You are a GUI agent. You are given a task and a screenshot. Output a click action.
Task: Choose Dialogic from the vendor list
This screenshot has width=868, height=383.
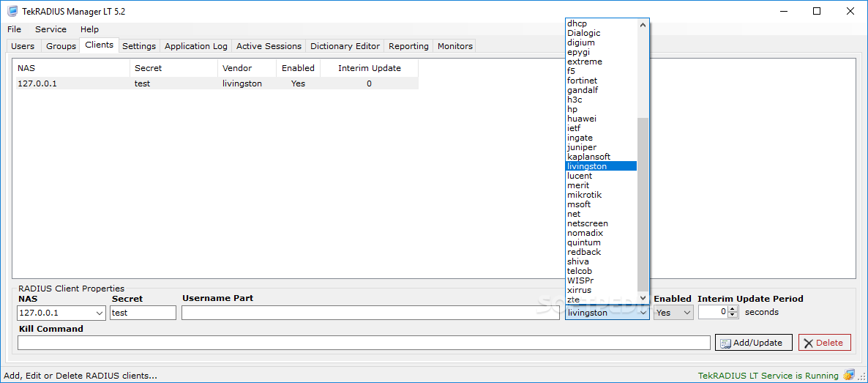click(601, 33)
